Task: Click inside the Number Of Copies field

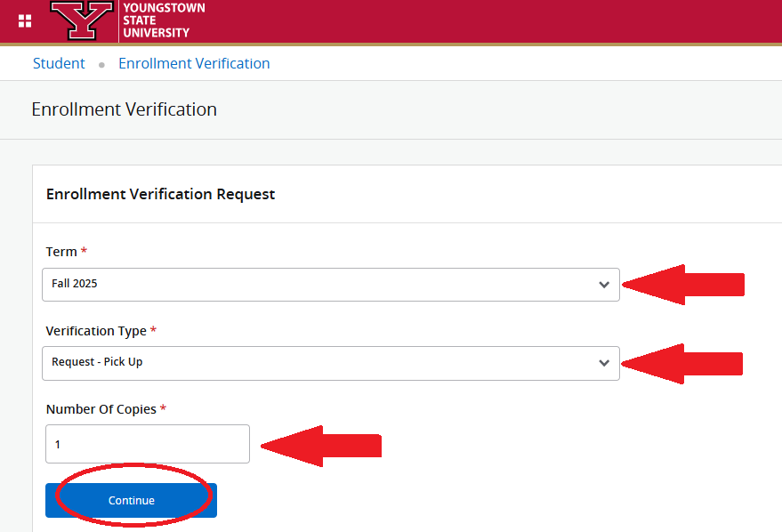Action: 147,443
